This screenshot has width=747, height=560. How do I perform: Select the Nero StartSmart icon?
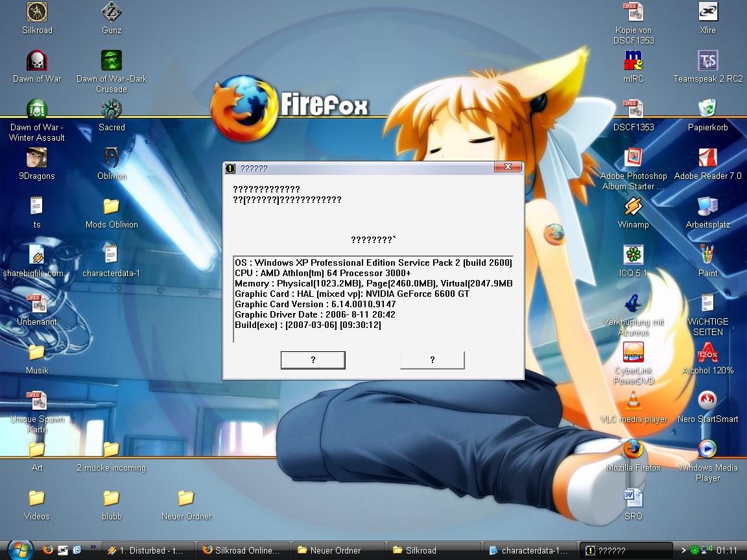707,401
